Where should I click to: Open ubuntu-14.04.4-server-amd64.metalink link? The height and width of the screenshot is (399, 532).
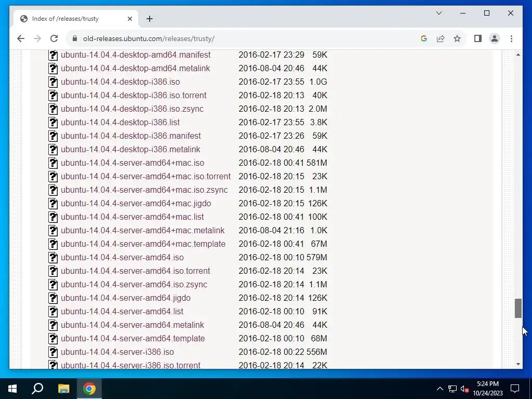point(132,325)
